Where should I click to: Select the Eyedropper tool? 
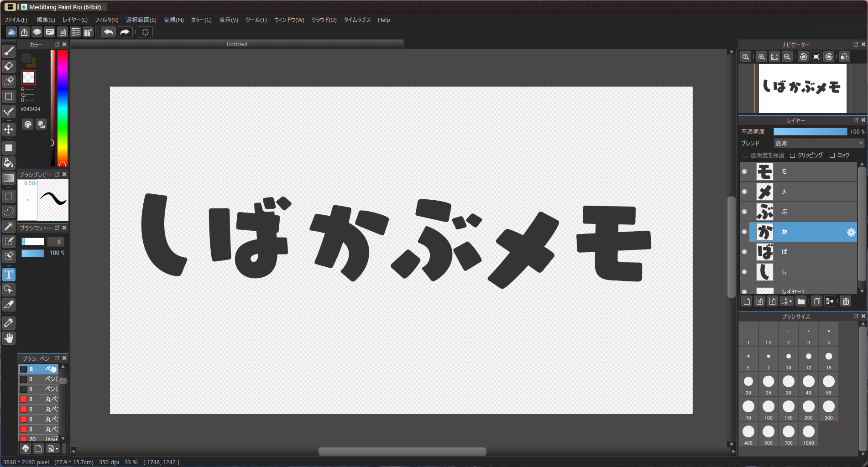pyautogui.click(x=9, y=323)
